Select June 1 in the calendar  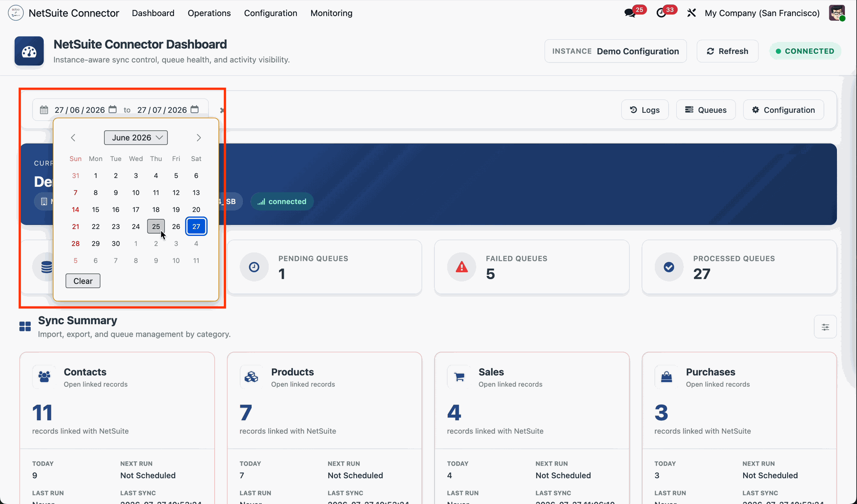(96, 176)
